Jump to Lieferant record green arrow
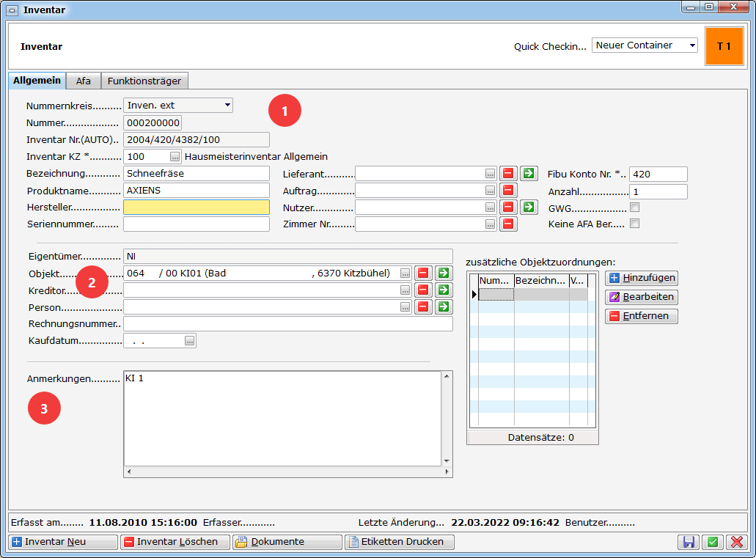Viewport: 756px width, 558px height. [529, 173]
